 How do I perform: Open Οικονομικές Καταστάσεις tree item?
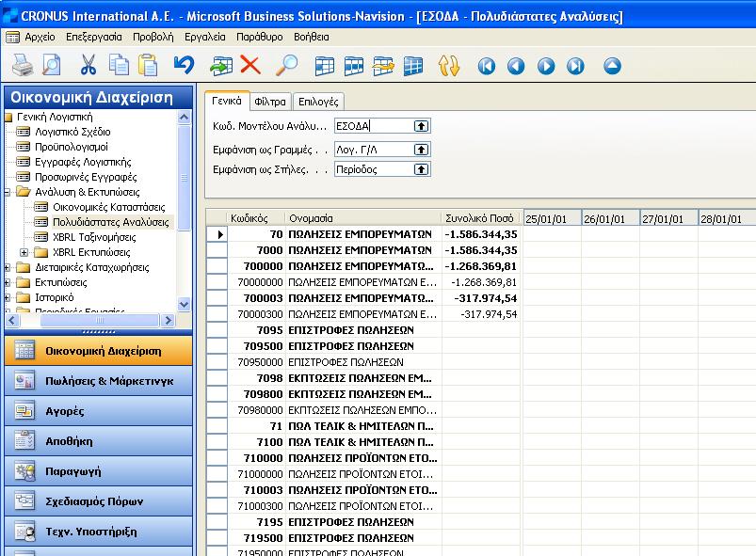109,207
